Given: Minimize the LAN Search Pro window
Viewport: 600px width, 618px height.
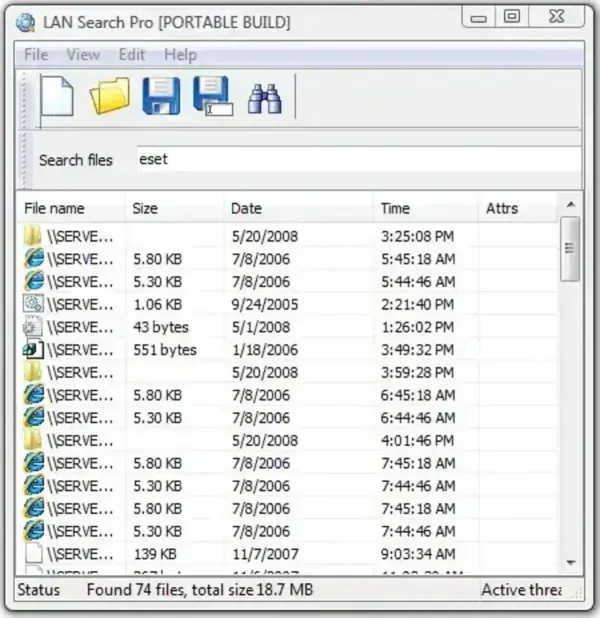Looking at the screenshot, I should pos(478,18).
